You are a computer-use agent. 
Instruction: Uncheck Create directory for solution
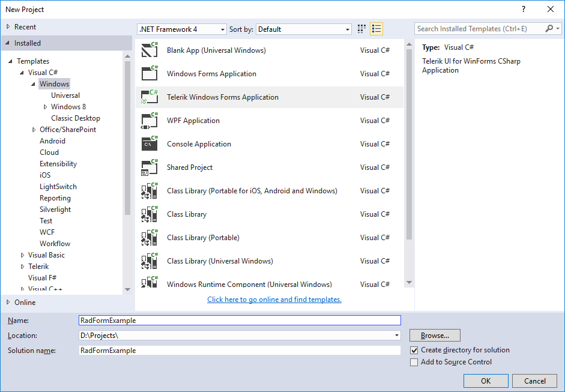pos(414,349)
